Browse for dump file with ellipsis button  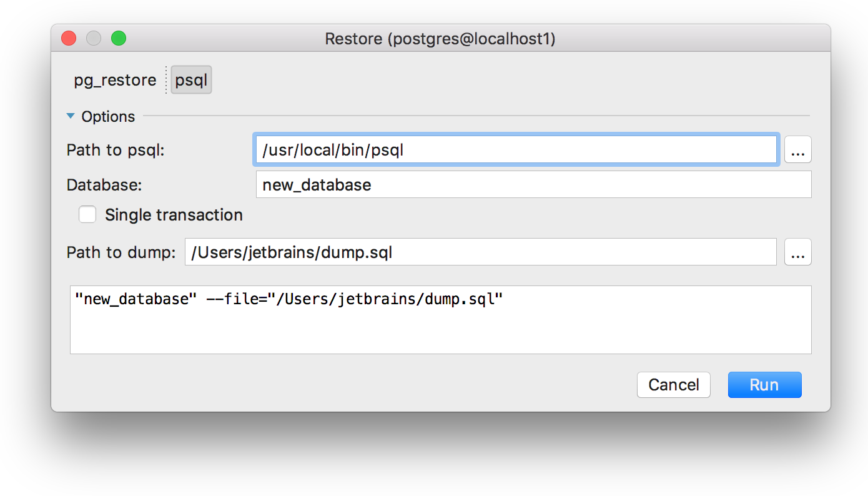coord(797,252)
